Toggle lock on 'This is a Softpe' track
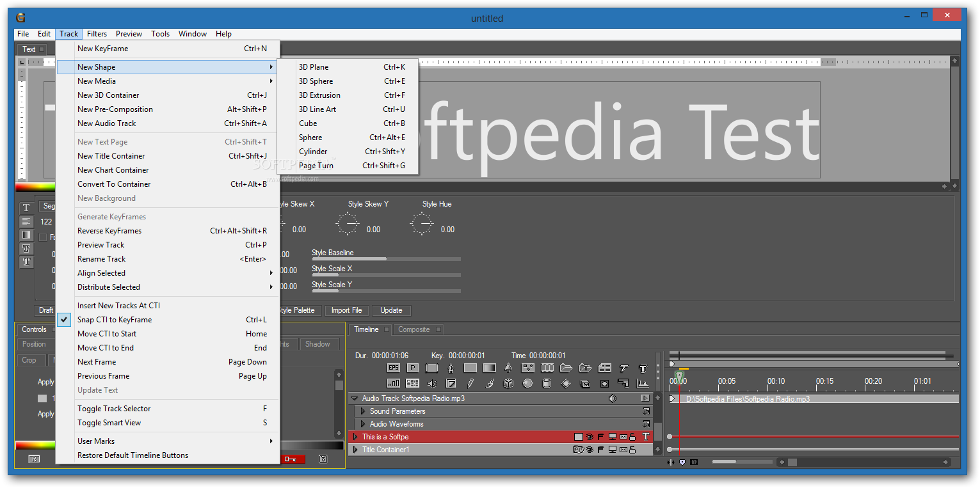This screenshot has height=488, width=980. tap(632, 437)
